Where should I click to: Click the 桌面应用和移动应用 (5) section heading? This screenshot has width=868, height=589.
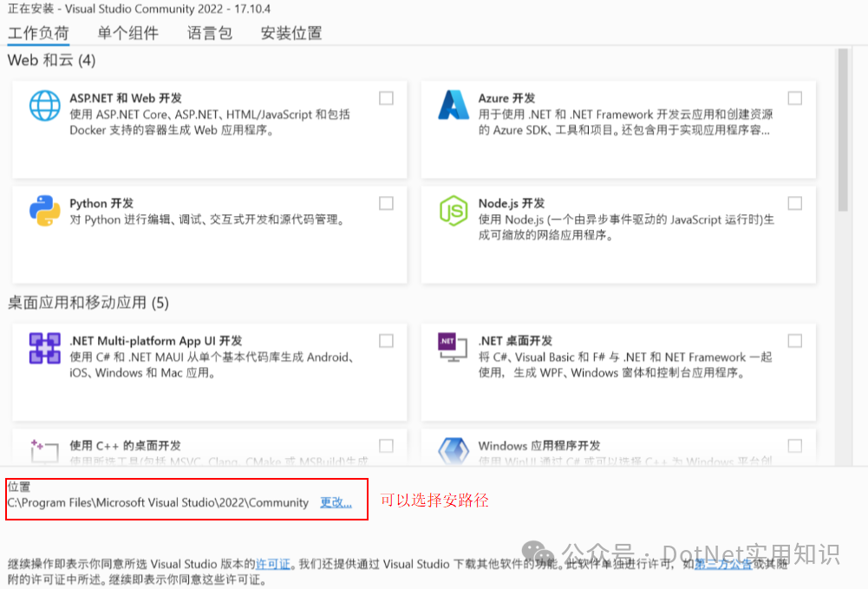point(88,303)
